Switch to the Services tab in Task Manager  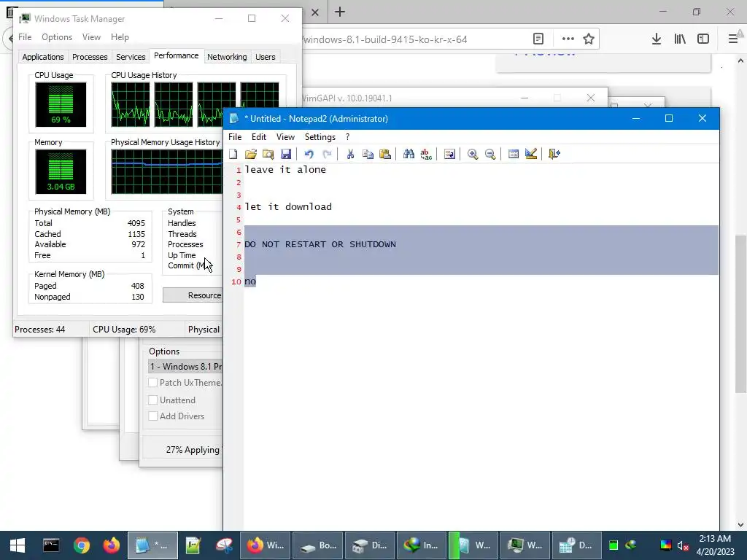coord(131,57)
